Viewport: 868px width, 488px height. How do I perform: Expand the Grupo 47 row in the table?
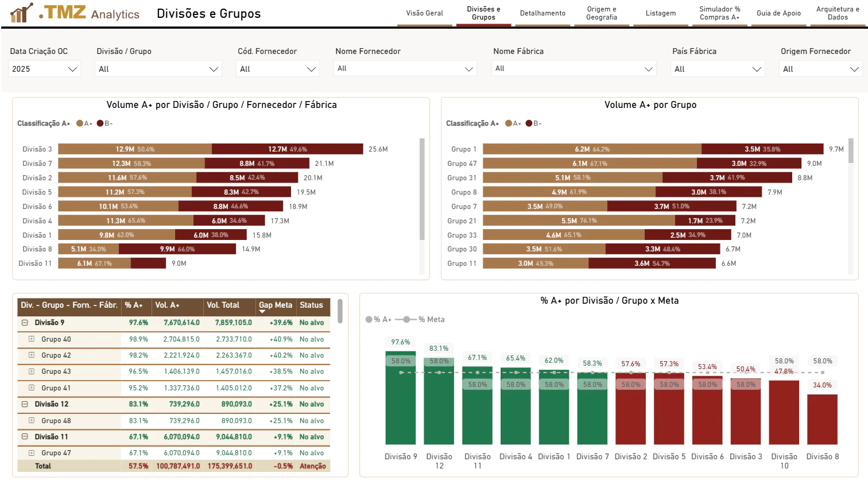(x=32, y=453)
